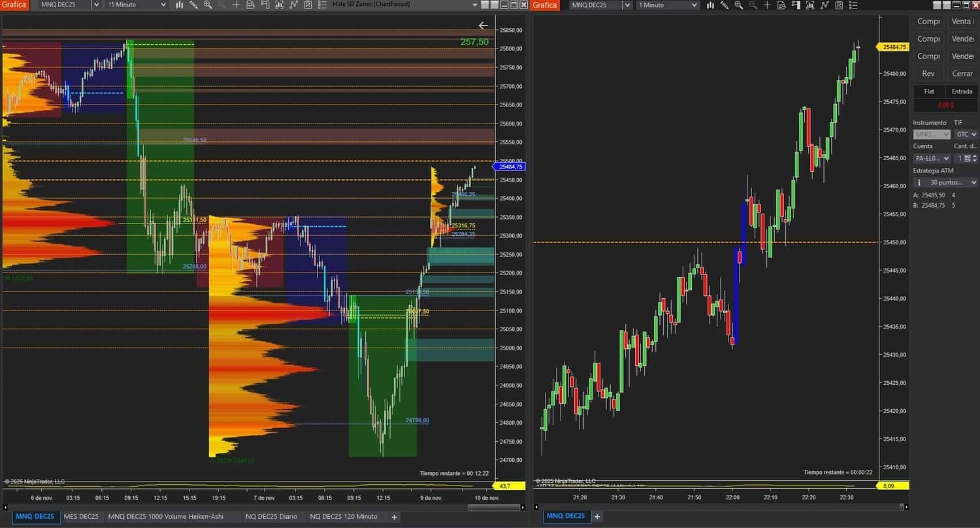Click "Tiempo restante = 00:12:22" text
This screenshot has height=528, width=980.
click(x=454, y=473)
